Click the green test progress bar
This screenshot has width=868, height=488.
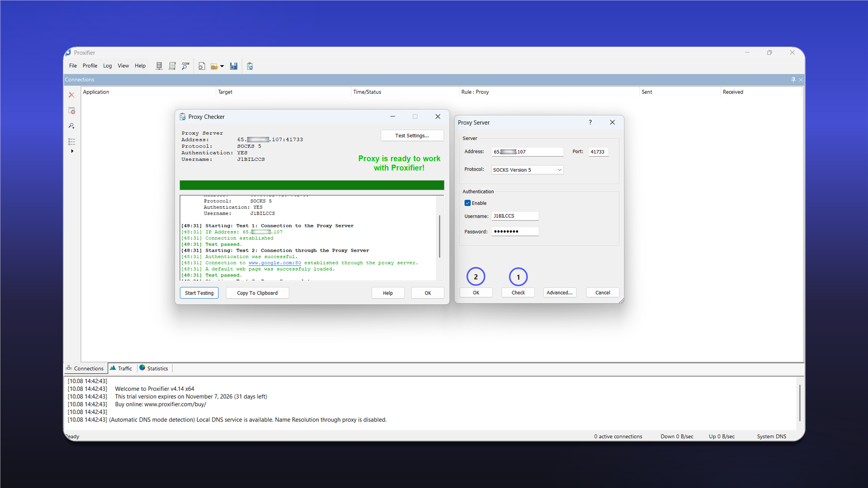tap(312, 185)
